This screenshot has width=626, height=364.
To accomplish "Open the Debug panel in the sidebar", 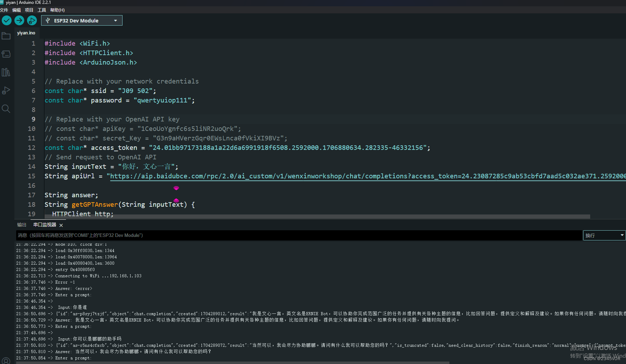I will (6, 91).
